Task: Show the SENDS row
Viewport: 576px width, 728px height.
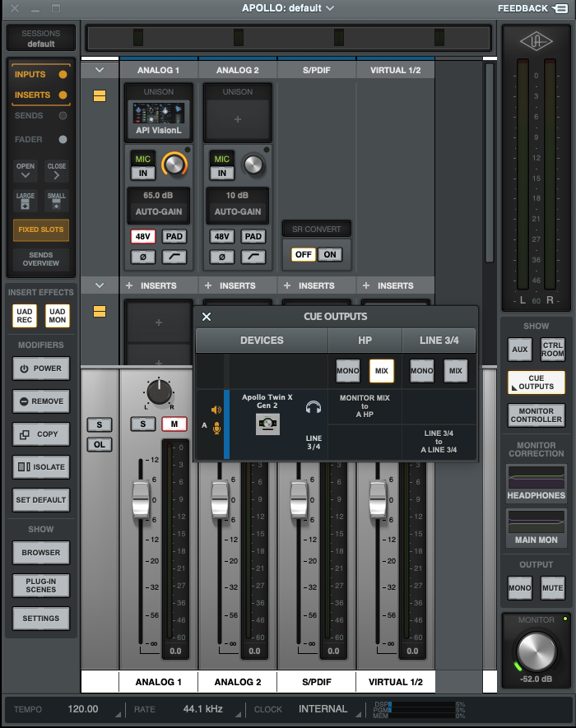Action: pyautogui.click(x=41, y=116)
